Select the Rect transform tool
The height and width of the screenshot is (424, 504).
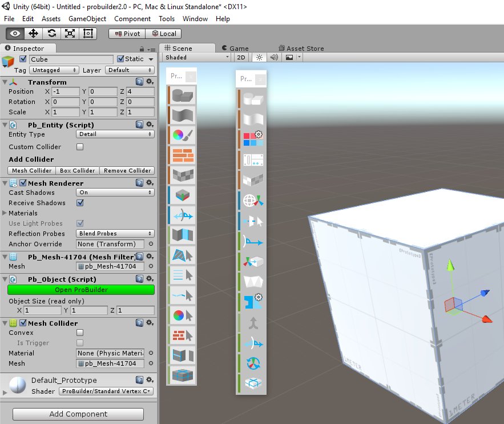[x=88, y=34]
